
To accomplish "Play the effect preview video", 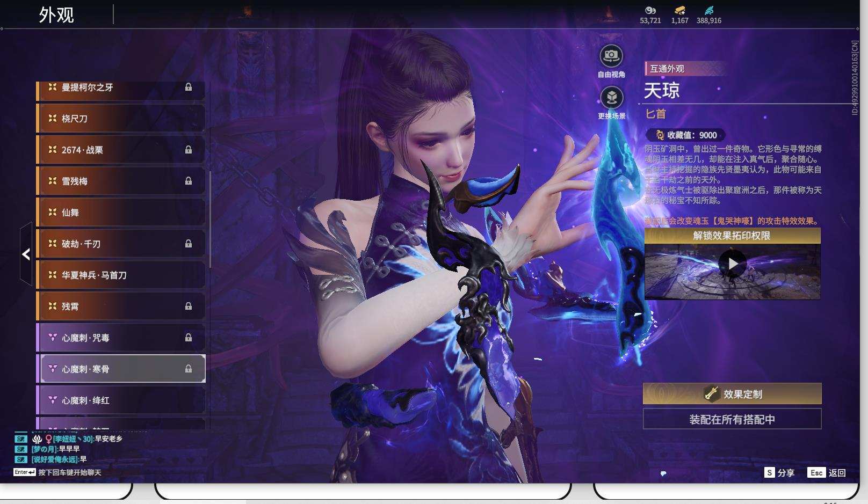I will click(x=732, y=264).
